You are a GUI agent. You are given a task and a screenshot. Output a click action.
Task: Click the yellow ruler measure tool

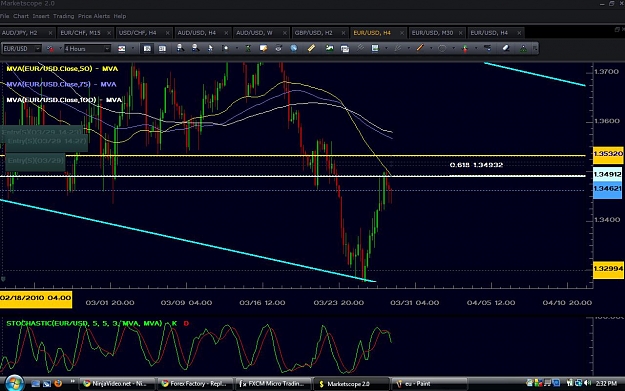tap(311, 48)
